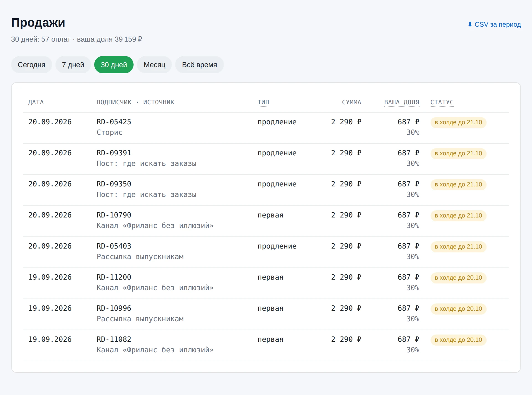Select subscriber RD-05403 entry
Screen dimensions: 532x395
tap(266, 252)
